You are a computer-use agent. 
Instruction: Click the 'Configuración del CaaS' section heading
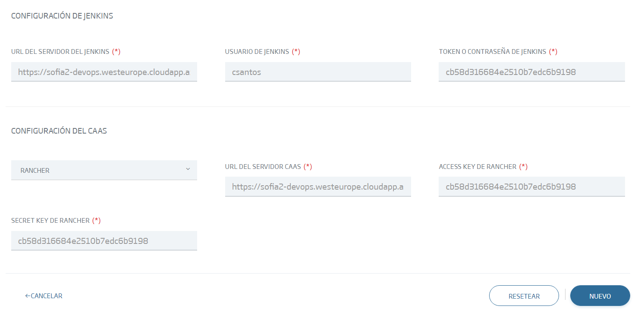pos(59,131)
